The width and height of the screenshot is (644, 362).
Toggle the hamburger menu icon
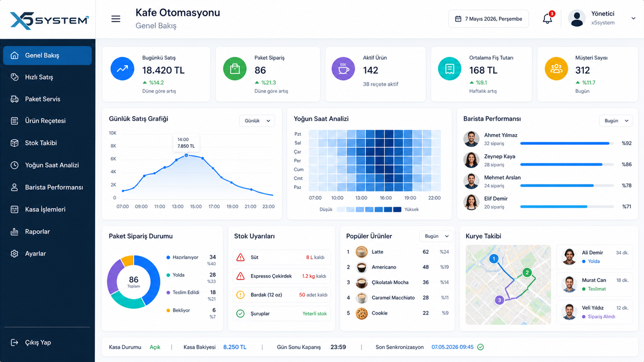click(116, 19)
